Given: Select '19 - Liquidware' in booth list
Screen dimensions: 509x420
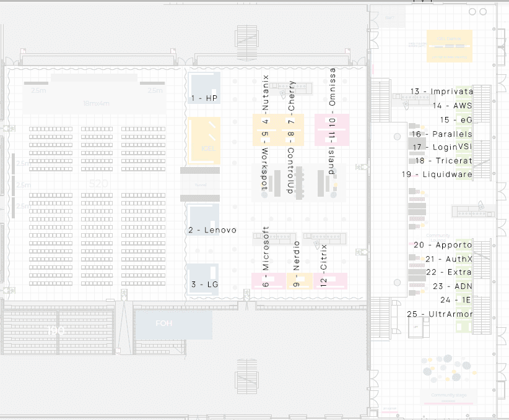Looking at the screenshot, I should 437,174.
